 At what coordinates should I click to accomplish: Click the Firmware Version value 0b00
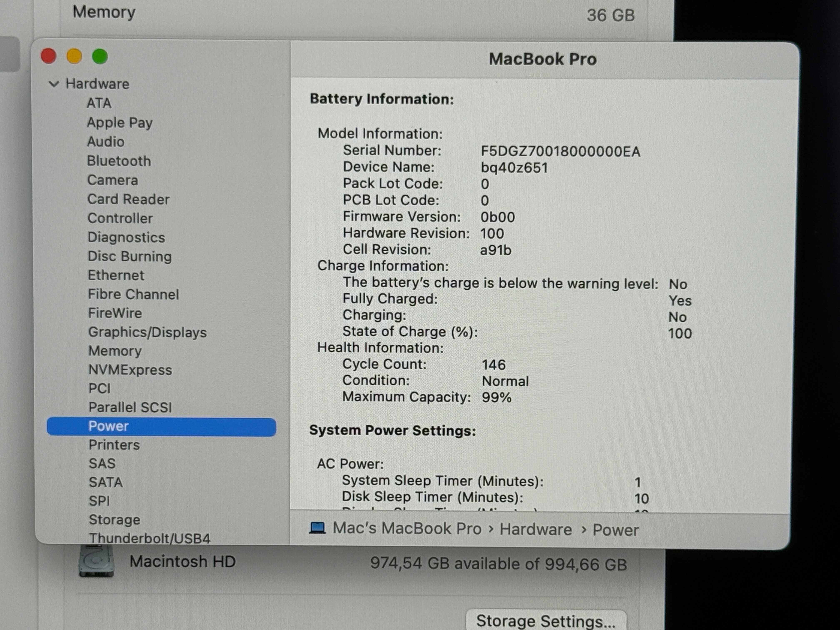[x=497, y=217]
